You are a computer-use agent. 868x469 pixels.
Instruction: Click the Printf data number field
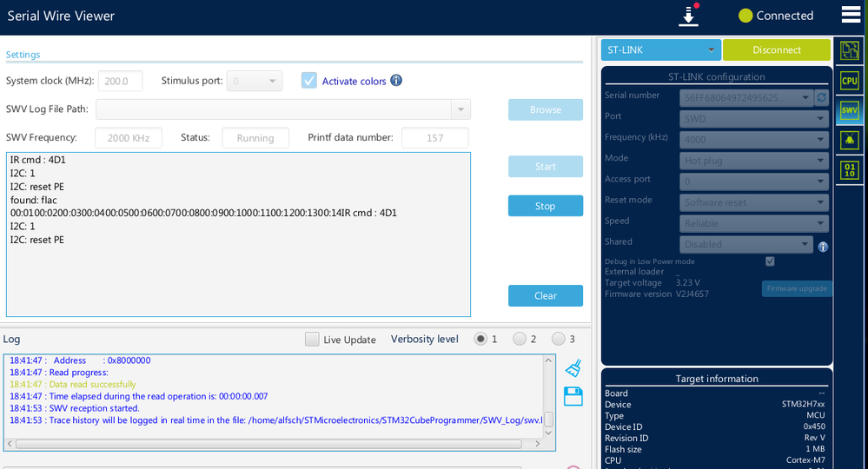pos(434,138)
